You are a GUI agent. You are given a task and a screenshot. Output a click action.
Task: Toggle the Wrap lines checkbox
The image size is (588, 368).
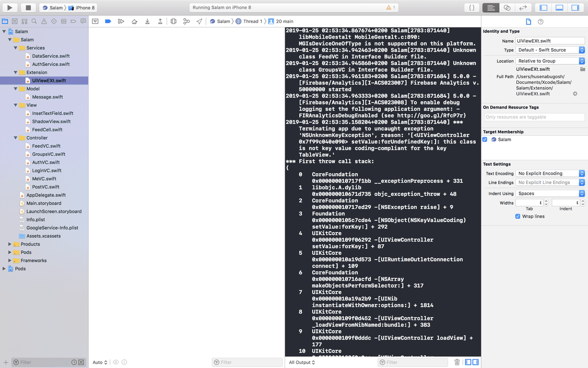coord(518,216)
